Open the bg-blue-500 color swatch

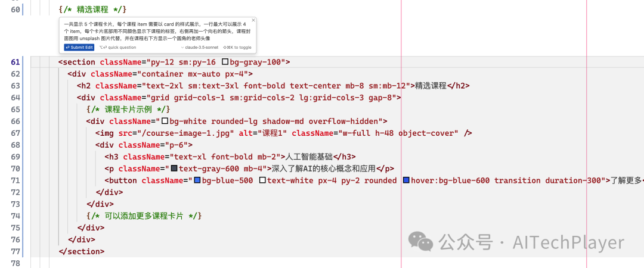tap(197, 180)
